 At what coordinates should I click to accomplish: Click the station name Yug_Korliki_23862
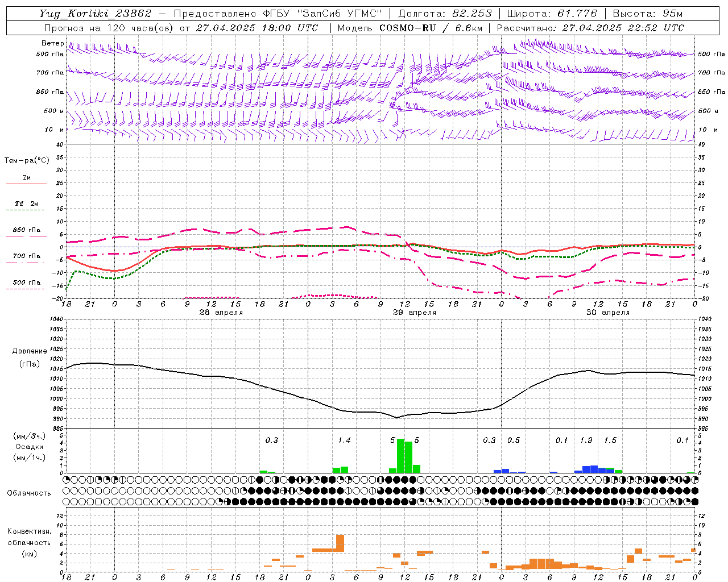(x=96, y=14)
